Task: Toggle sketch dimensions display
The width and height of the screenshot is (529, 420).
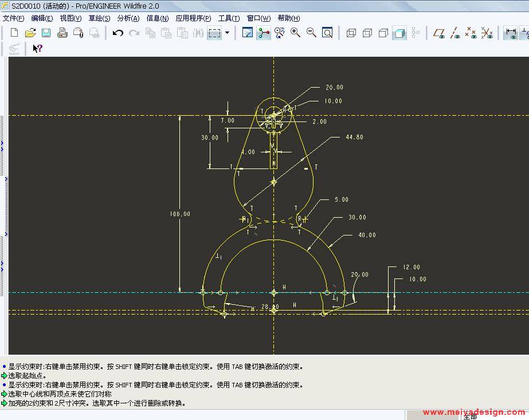Action: [x=510, y=33]
